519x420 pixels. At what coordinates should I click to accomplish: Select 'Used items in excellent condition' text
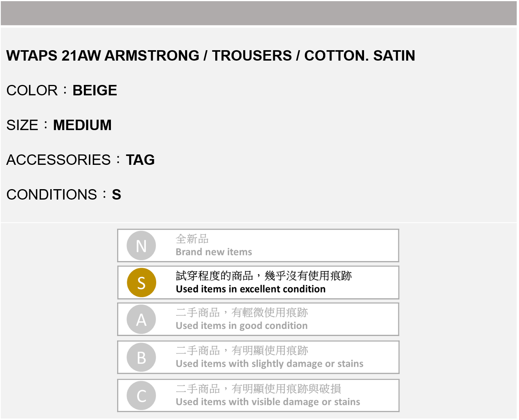[250, 289]
